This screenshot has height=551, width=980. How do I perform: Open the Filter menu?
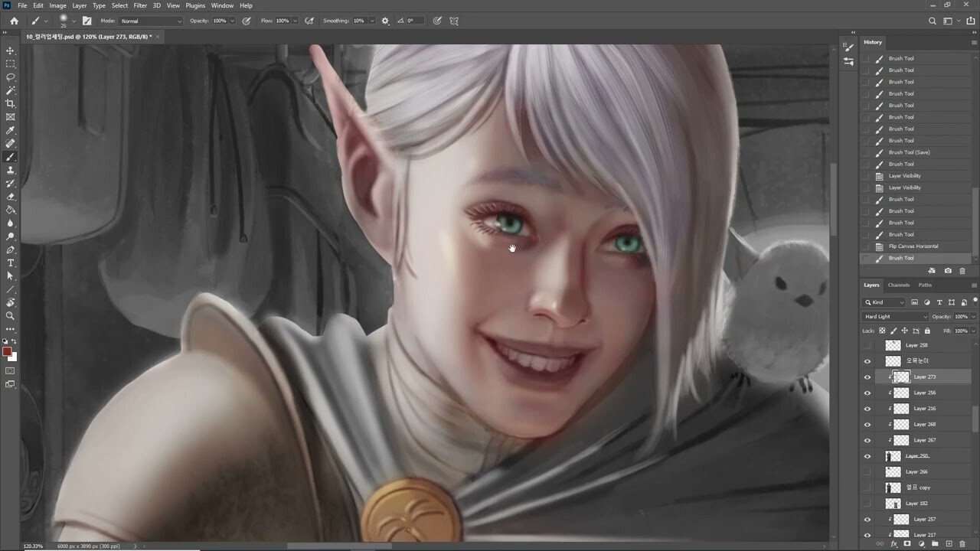pos(140,5)
